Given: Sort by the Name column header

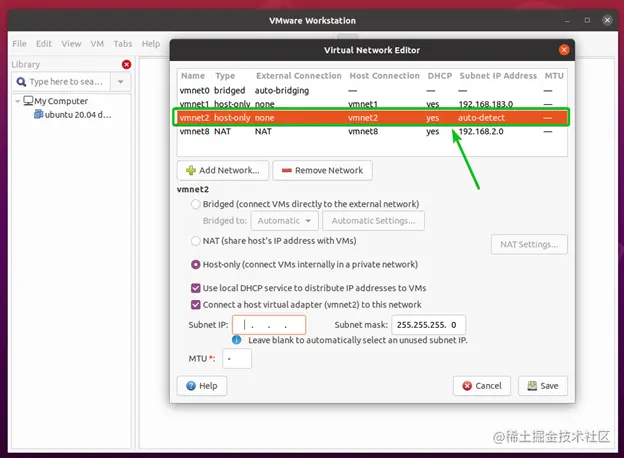Looking at the screenshot, I should click(193, 76).
